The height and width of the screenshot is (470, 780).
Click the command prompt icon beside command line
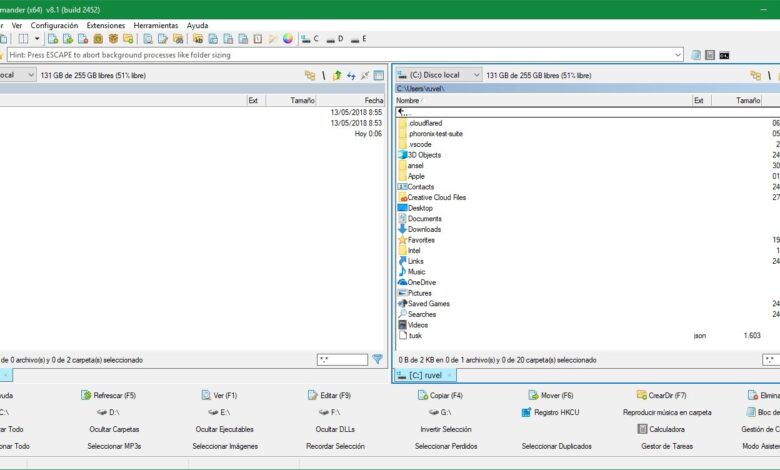tap(724, 55)
